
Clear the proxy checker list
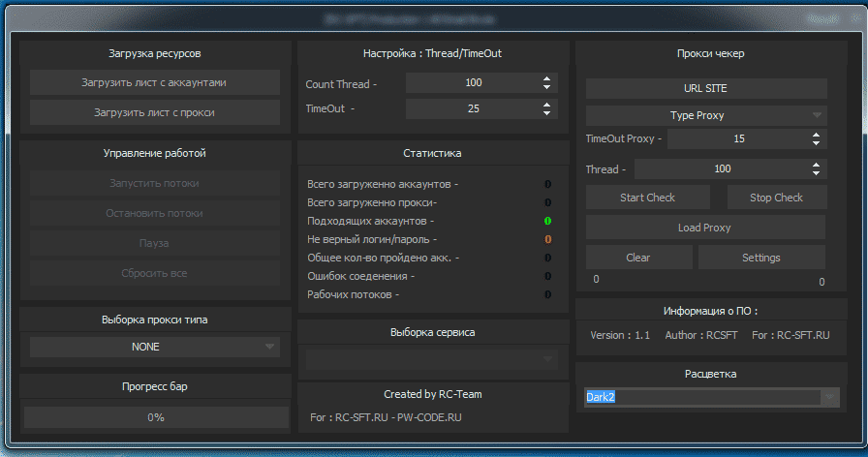pyautogui.click(x=638, y=258)
